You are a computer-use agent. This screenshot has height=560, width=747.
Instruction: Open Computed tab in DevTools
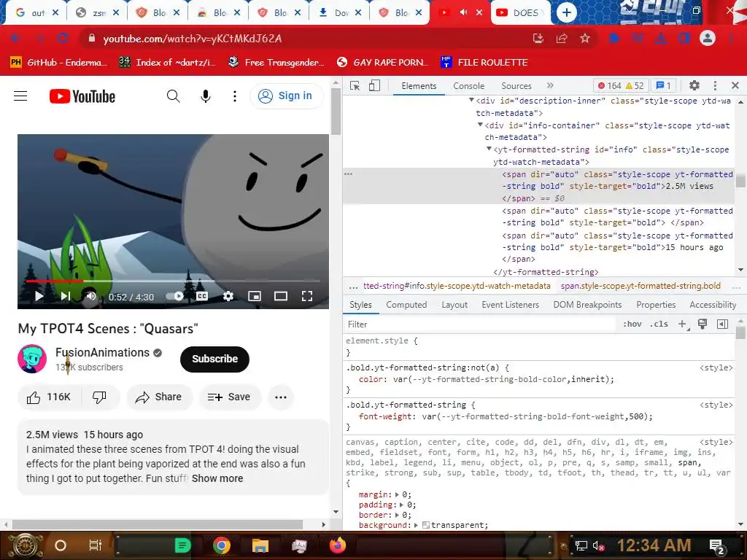tap(406, 305)
